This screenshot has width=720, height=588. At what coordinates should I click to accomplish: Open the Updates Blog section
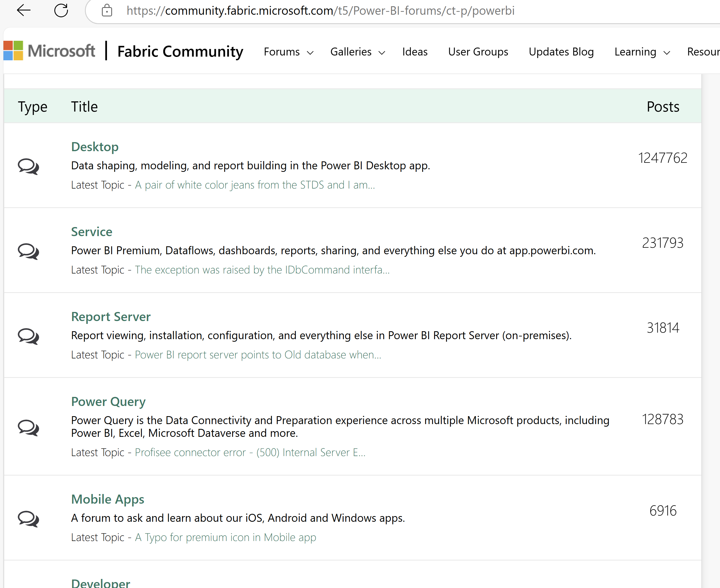(561, 52)
